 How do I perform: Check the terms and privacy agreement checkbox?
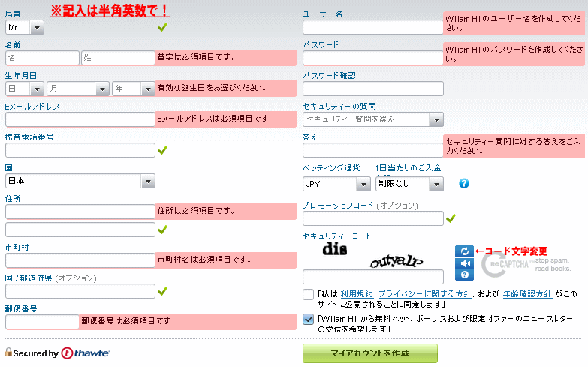coord(309,294)
